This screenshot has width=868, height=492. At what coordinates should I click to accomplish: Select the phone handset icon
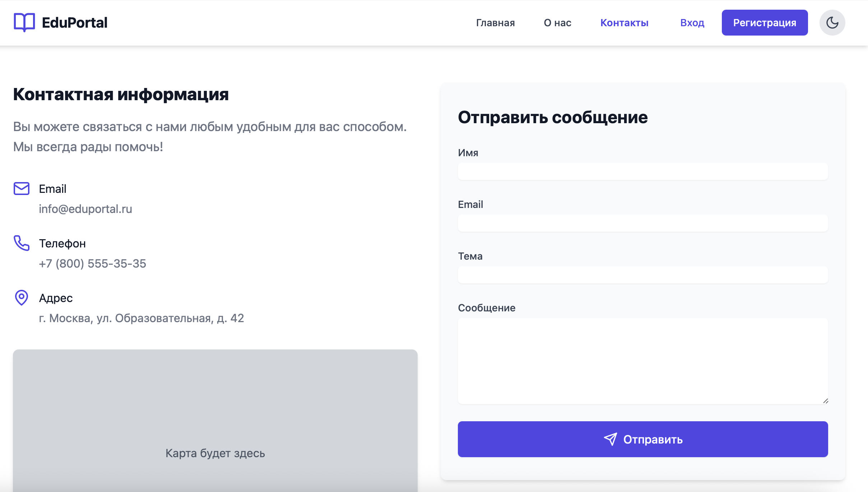(x=21, y=243)
